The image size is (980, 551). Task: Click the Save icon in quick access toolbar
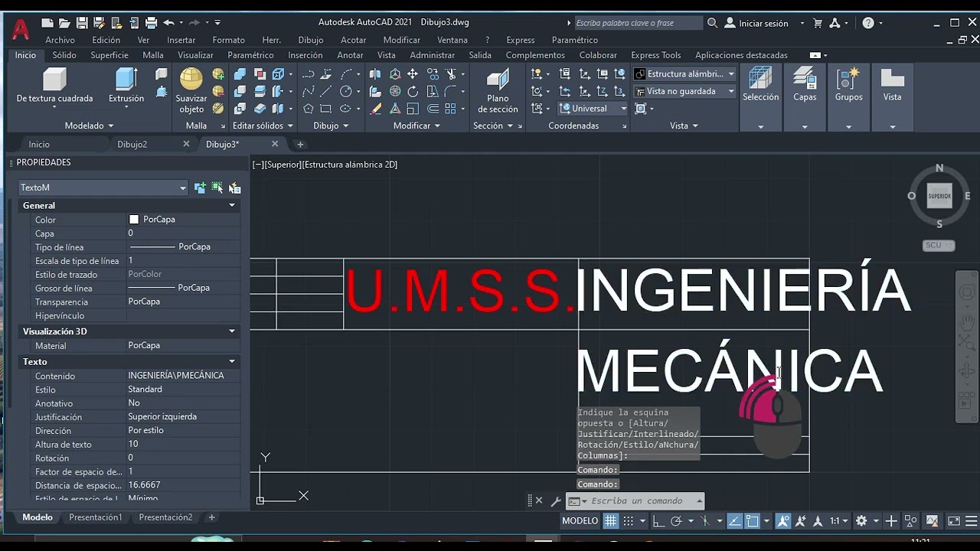pyautogui.click(x=82, y=23)
